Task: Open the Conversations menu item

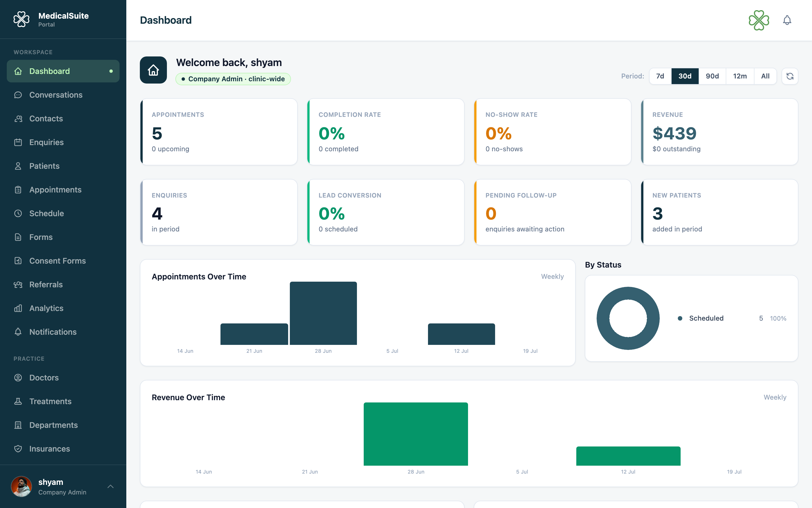Action: [x=63, y=95]
